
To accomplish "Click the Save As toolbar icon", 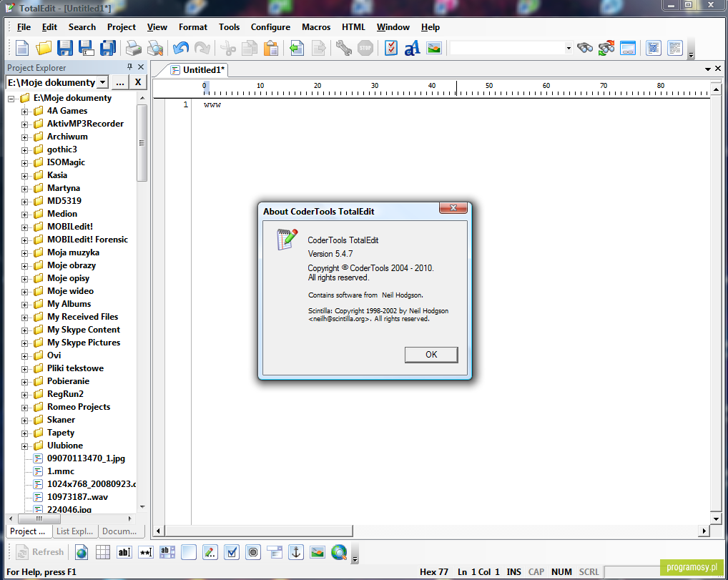I will click(87, 48).
